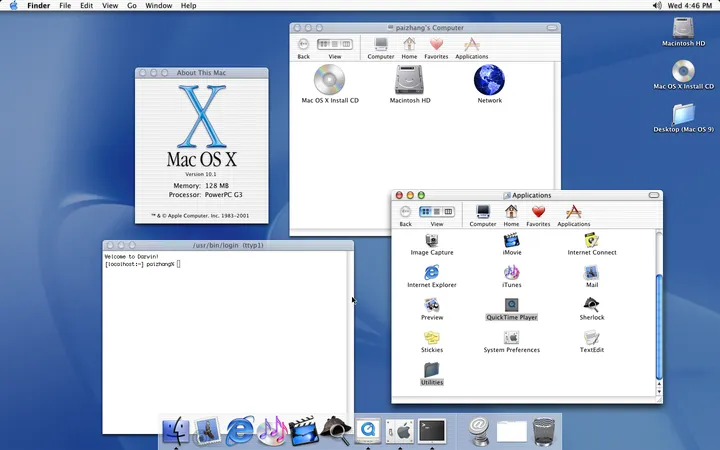Launch iMovie from Applications window
The width and height of the screenshot is (720, 450).
click(x=512, y=241)
